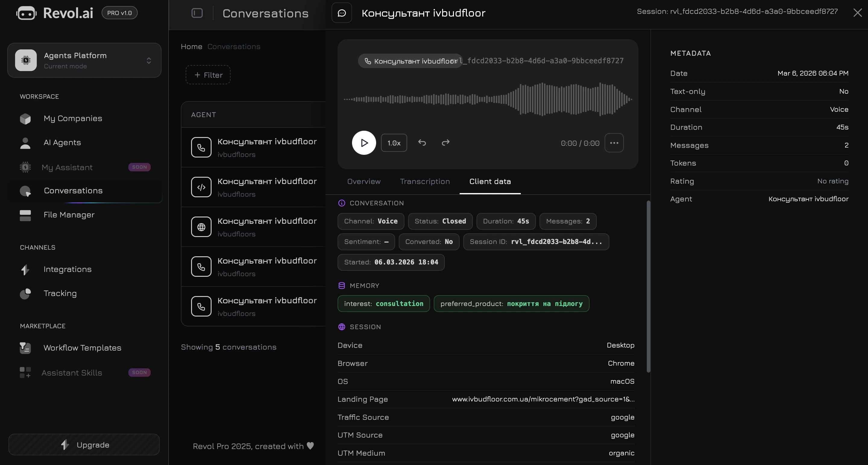
Task: Click the Landing Page URL value
Action: click(x=543, y=399)
